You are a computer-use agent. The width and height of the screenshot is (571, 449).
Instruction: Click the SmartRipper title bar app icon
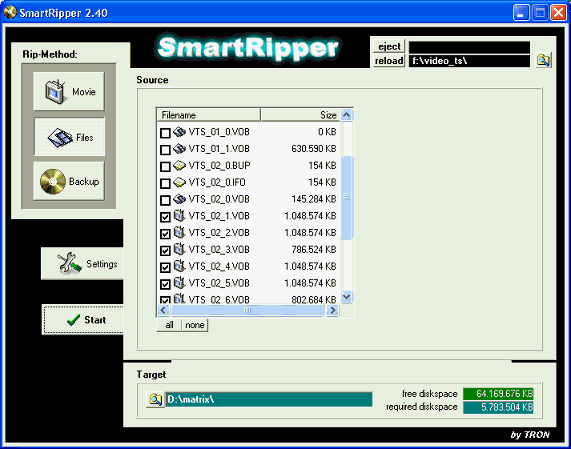click(x=10, y=12)
